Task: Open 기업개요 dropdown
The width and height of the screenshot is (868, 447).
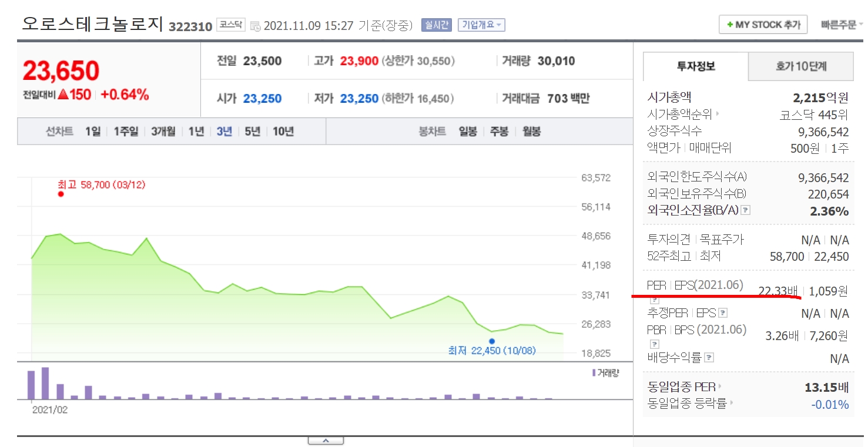Action: (481, 25)
